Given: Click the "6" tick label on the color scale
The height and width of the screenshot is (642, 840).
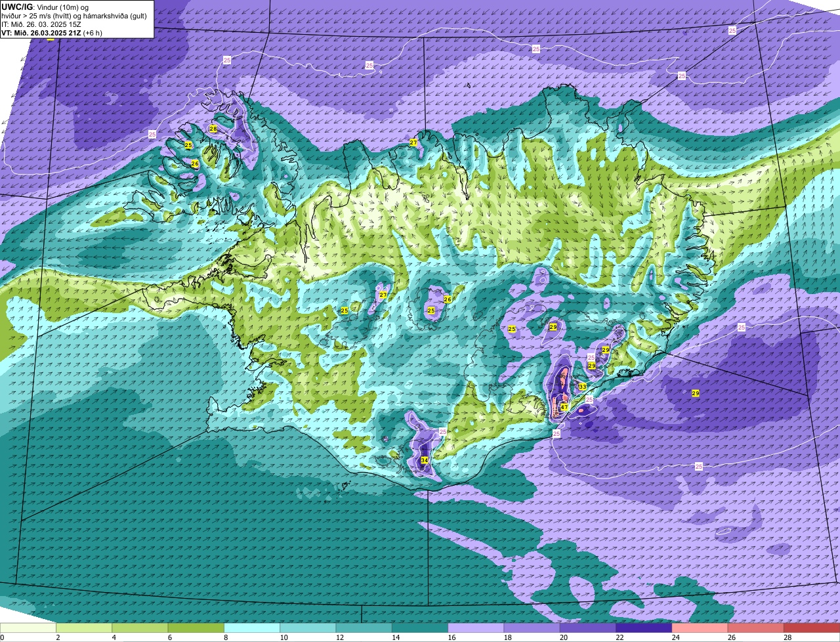Looking at the screenshot, I should [170, 637].
